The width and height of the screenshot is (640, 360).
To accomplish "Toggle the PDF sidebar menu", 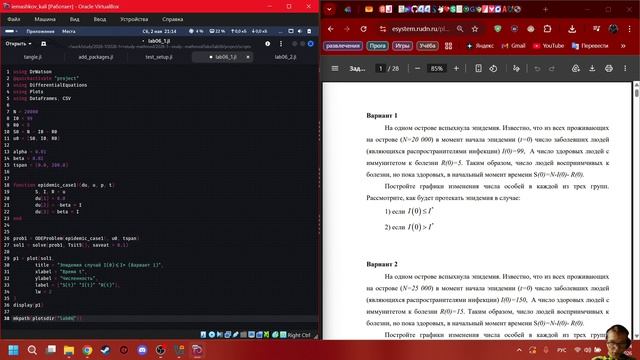I will point(335,68).
